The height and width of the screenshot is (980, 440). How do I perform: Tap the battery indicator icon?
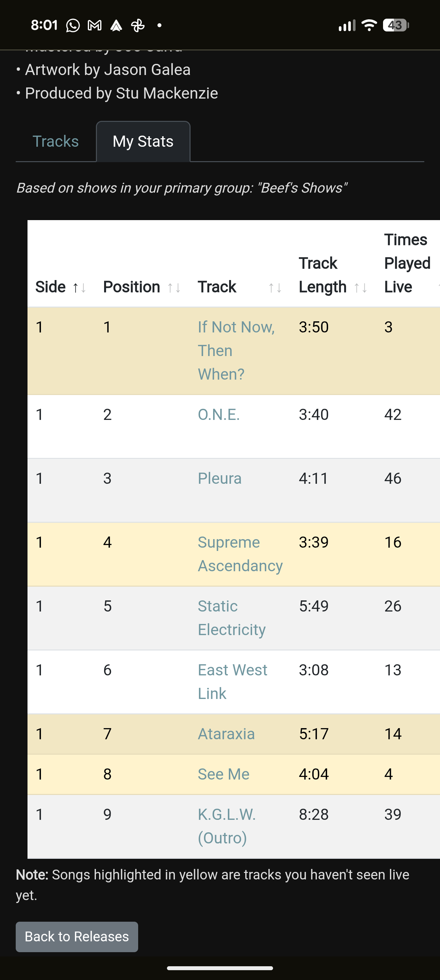(x=395, y=26)
